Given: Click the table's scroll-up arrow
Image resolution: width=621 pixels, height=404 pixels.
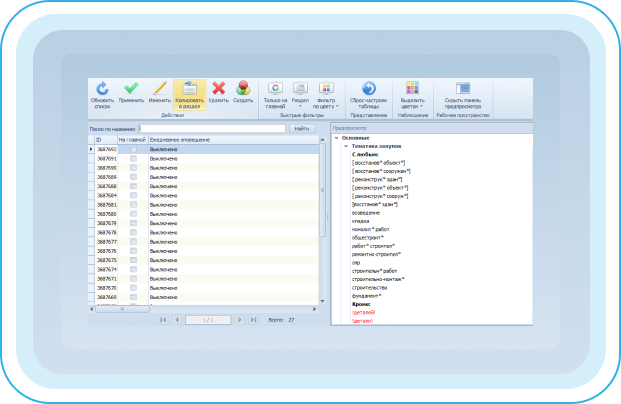Looking at the screenshot, I should (322, 140).
